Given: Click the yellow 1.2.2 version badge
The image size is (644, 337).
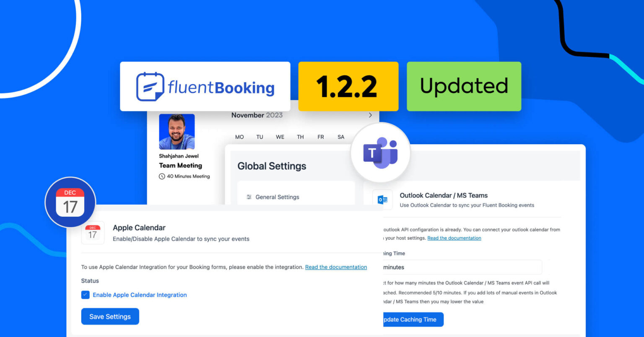Looking at the screenshot, I should point(348,86).
